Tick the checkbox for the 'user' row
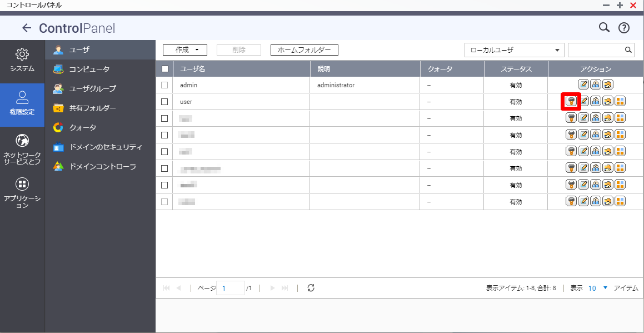 [164, 102]
